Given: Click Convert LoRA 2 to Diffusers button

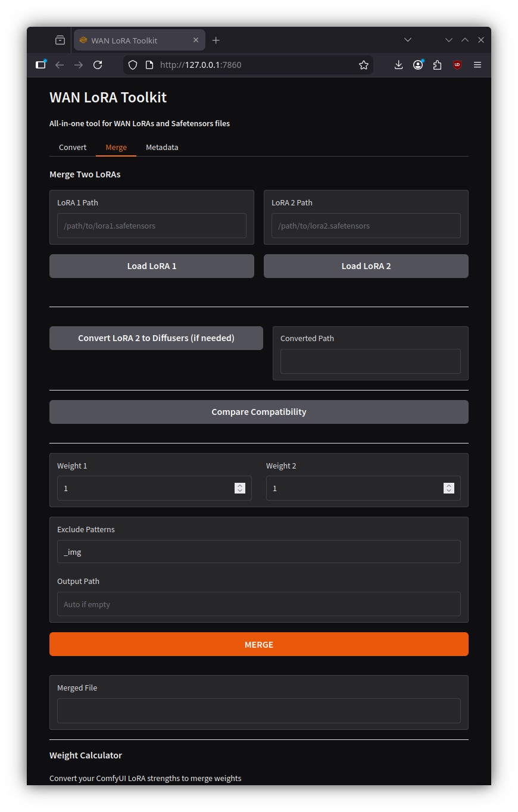Looking at the screenshot, I should tap(156, 338).
